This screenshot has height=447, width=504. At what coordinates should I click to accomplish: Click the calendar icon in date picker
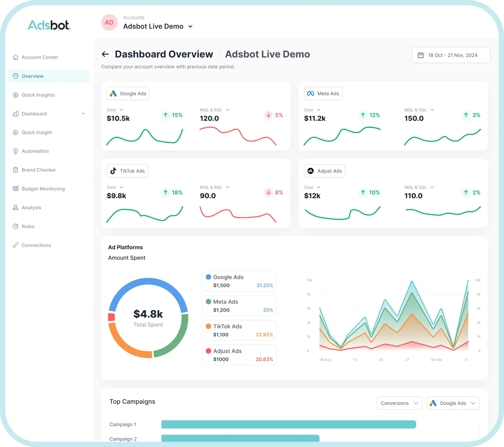click(x=421, y=55)
